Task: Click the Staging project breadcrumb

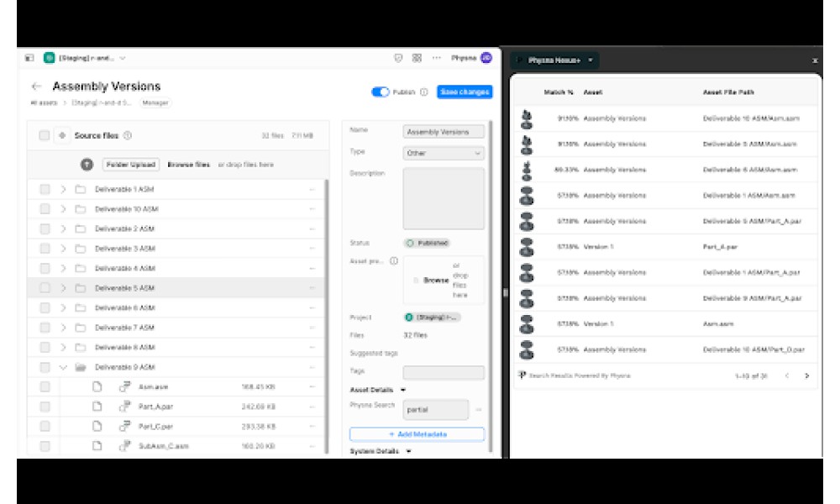Action: pyautogui.click(x=102, y=102)
